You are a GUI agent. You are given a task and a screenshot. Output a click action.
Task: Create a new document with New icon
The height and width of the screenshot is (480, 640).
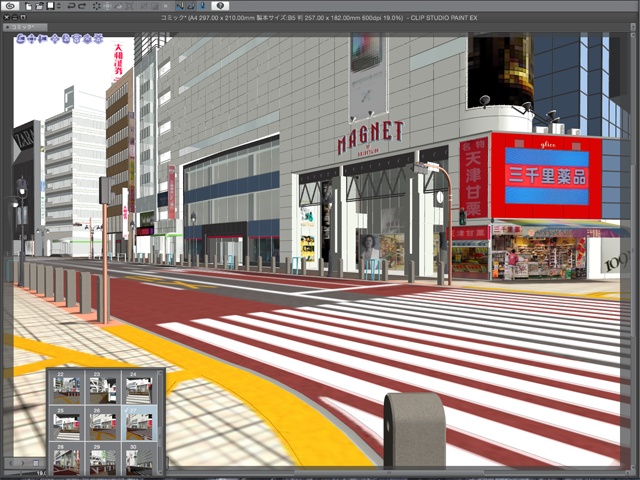pyautogui.click(x=29, y=6)
